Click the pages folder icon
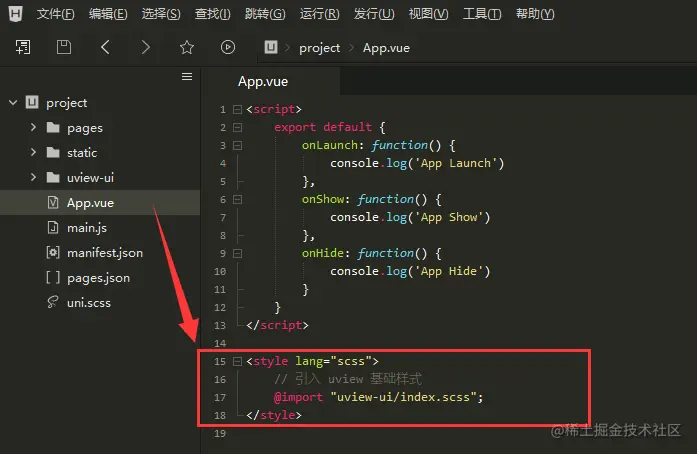 click(x=53, y=128)
